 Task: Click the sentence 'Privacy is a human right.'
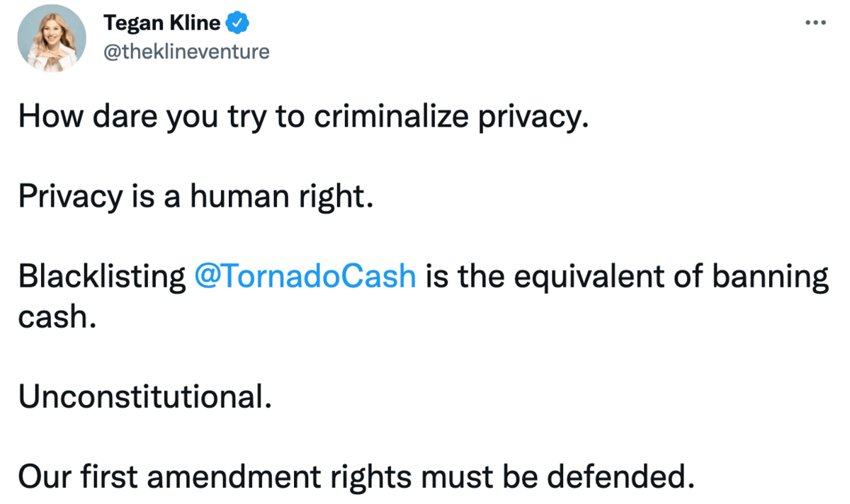point(195,196)
